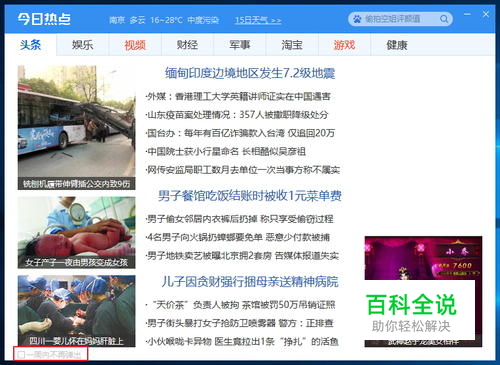This screenshot has height=365, width=500.
Task: Click the Baidu paw icon in search box
Action: pos(357,19)
